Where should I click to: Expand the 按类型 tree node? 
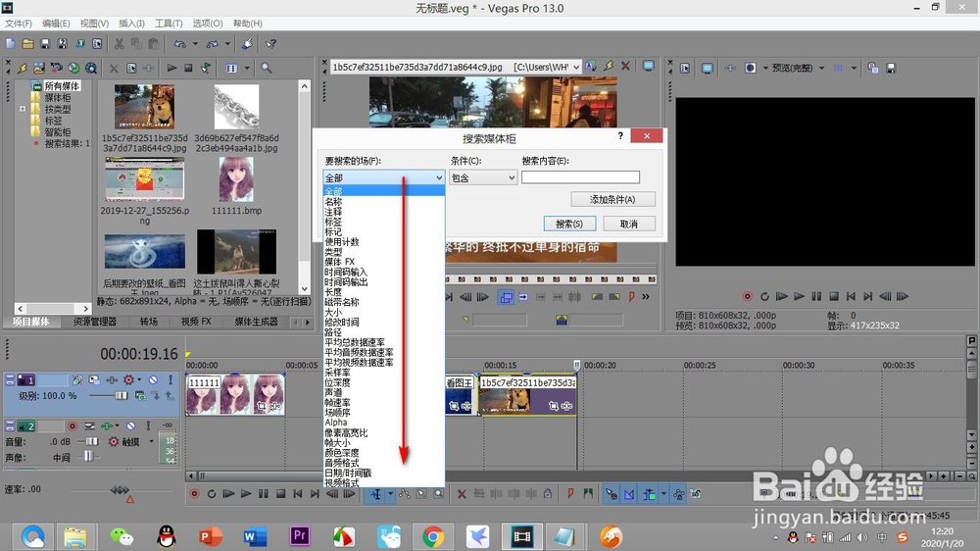point(23,109)
